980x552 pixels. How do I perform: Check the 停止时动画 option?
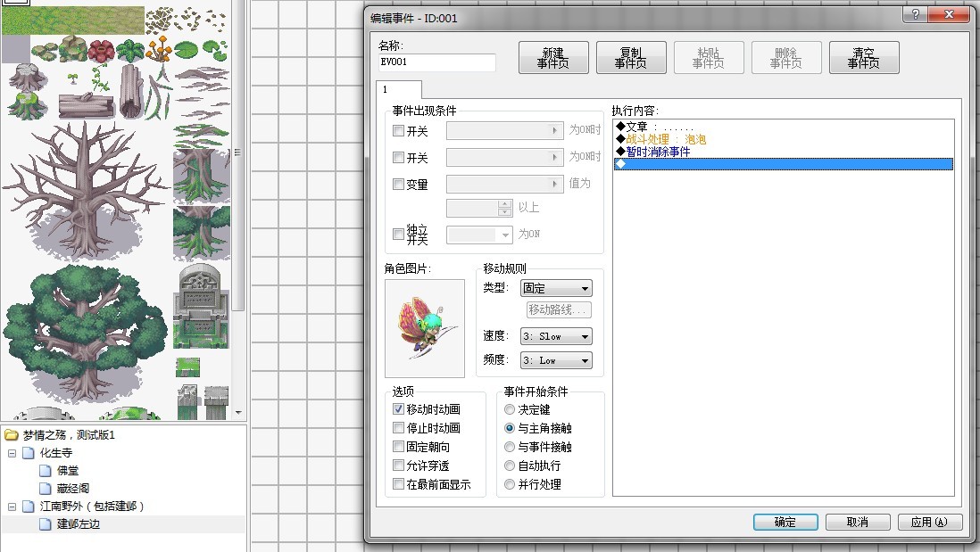pyautogui.click(x=398, y=428)
